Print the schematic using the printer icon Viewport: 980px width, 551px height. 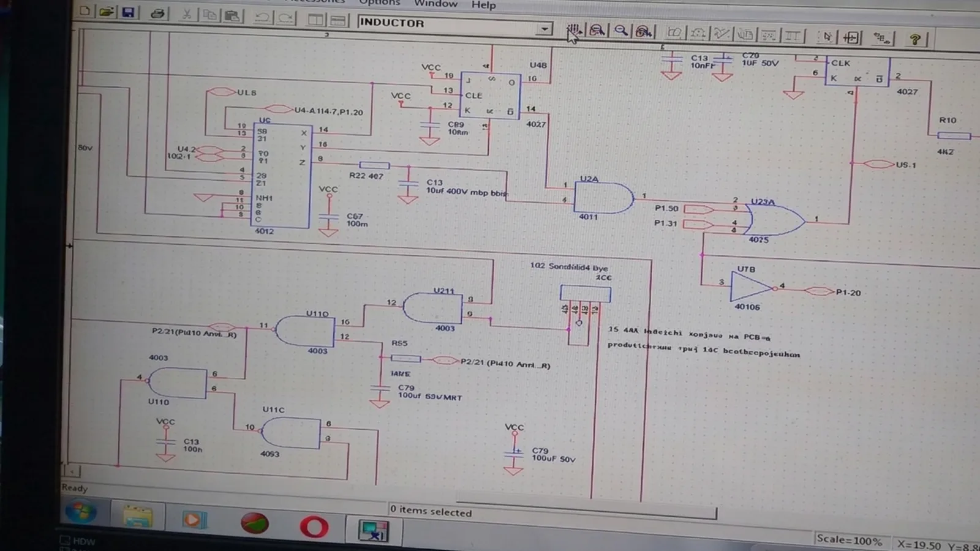(x=157, y=13)
